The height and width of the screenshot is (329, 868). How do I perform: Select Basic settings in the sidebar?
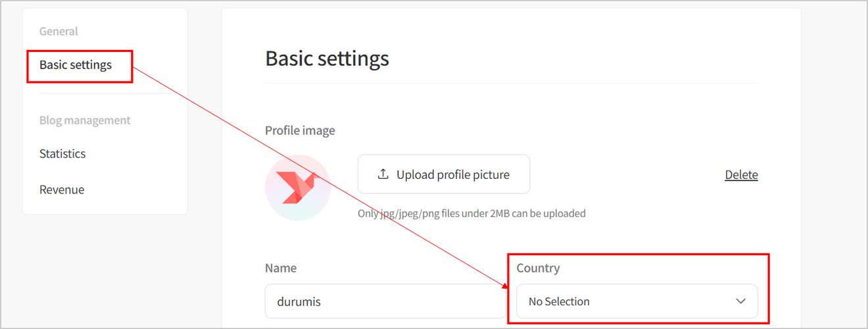[76, 64]
